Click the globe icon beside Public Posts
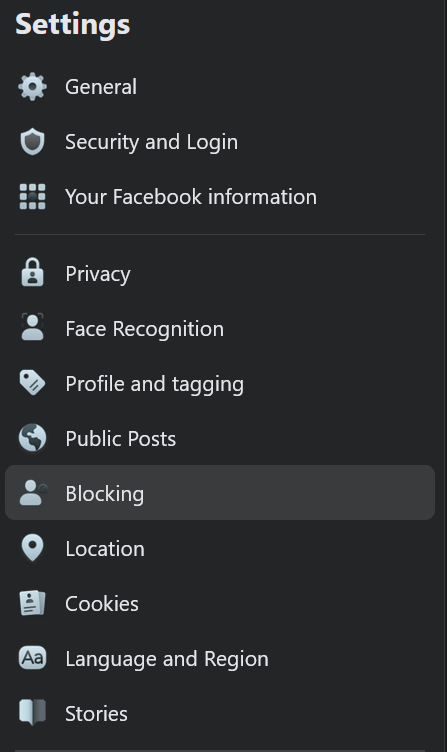Screen dimensions: 447x752 (x=33, y=438)
